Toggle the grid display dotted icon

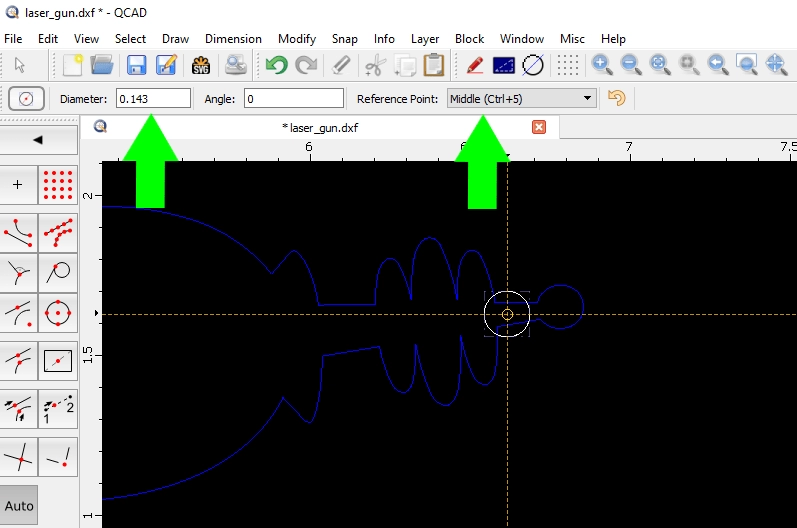click(567, 65)
